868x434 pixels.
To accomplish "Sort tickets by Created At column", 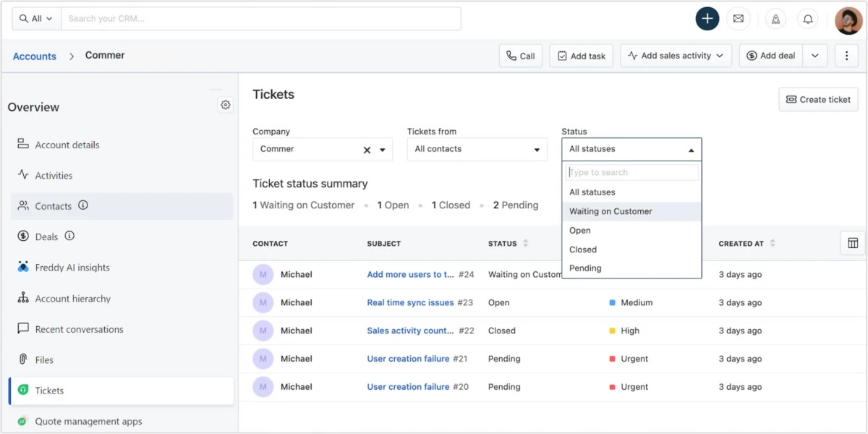I will 773,244.
